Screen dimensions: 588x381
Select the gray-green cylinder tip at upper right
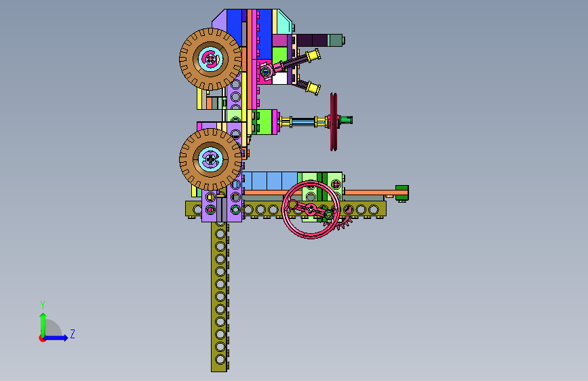coord(335,40)
